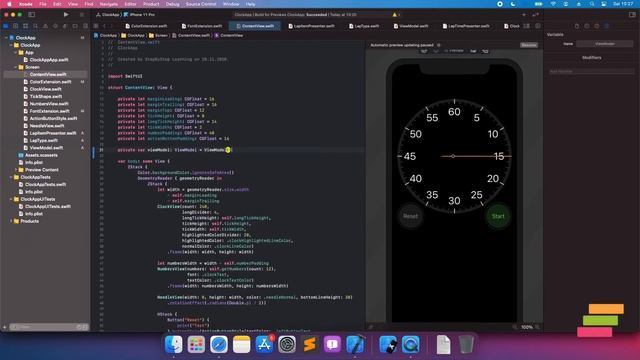This screenshot has width=640, height=360.
Task: Open Finder from the Dock
Action: tap(173, 344)
